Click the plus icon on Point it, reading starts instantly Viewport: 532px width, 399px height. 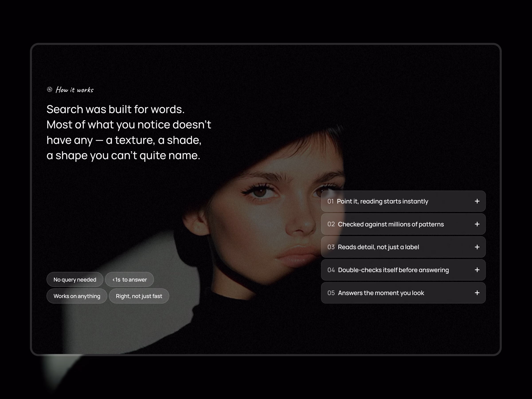pos(477,201)
